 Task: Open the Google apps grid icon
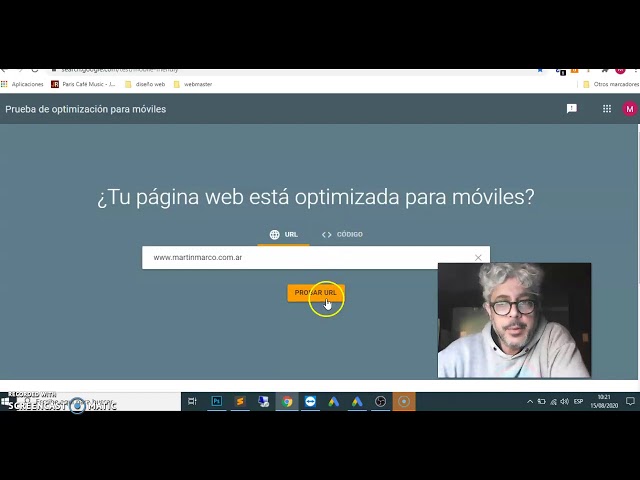(607, 109)
